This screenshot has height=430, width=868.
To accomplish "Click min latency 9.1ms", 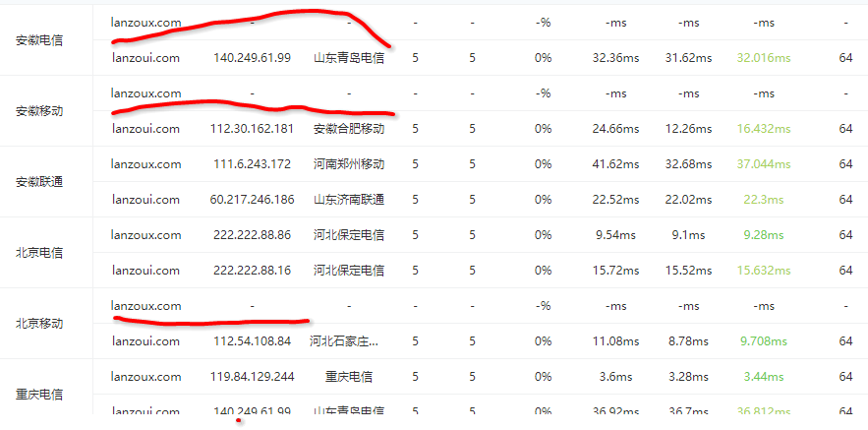I will click(689, 235).
